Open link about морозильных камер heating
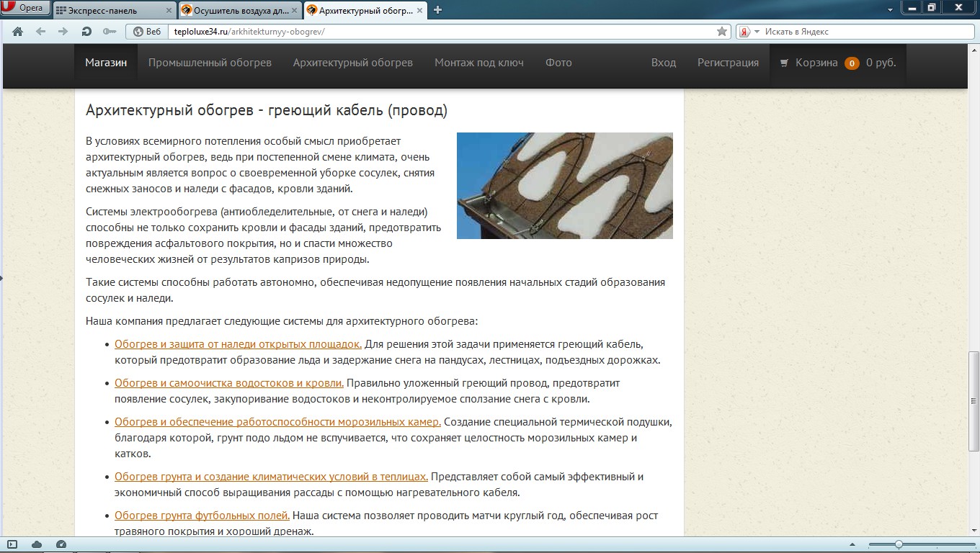This screenshot has height=553, width=980. click(x=277, y=422)
